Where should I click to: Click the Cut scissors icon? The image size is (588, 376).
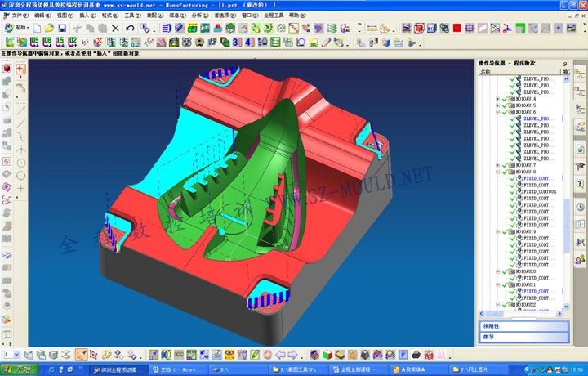[x=77, y=28]
